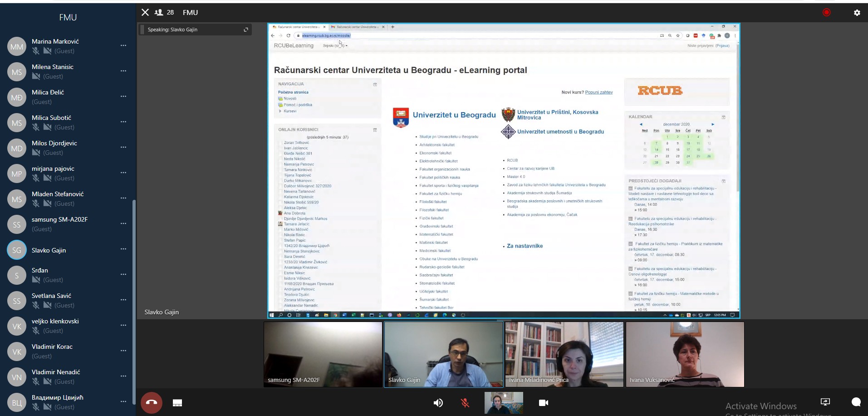The image size is (868, 416).
Task: Click the shared browser's address bar
Action: 476,35
